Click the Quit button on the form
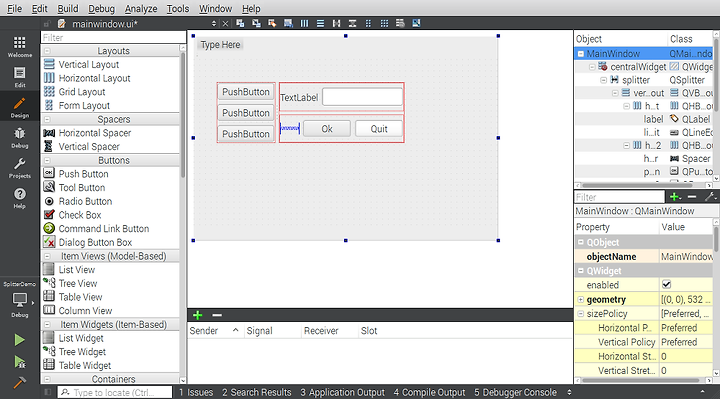Image resolution: width=720 pixels, height=399 pixels. [x=379, y=129]
